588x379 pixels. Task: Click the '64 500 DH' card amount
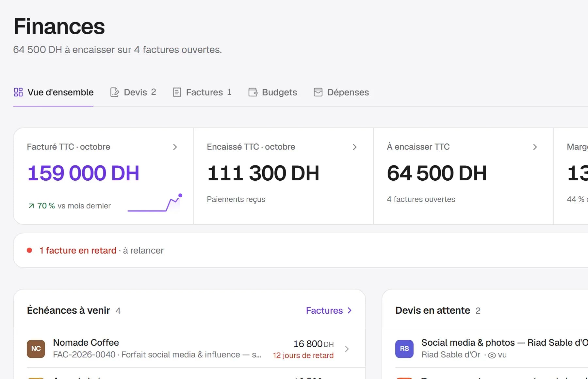437,173
